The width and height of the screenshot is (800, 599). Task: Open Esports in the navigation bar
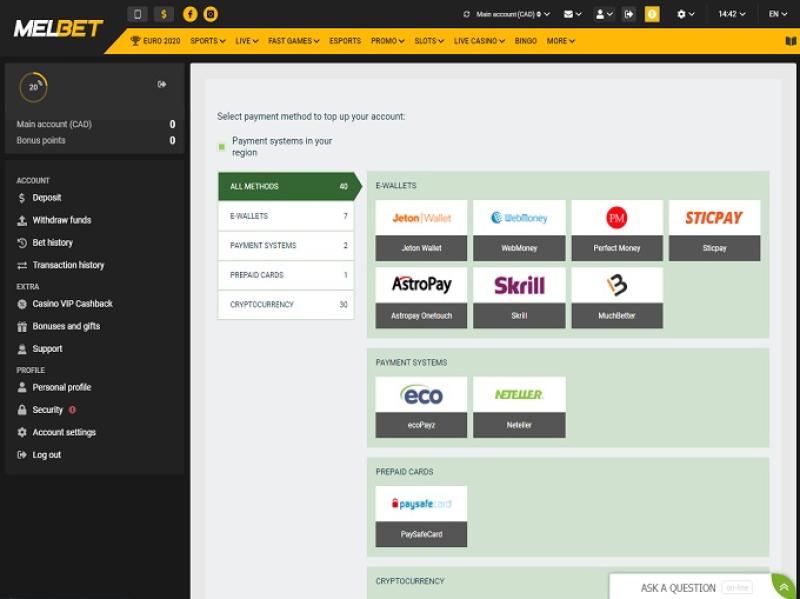pos(345,41)
